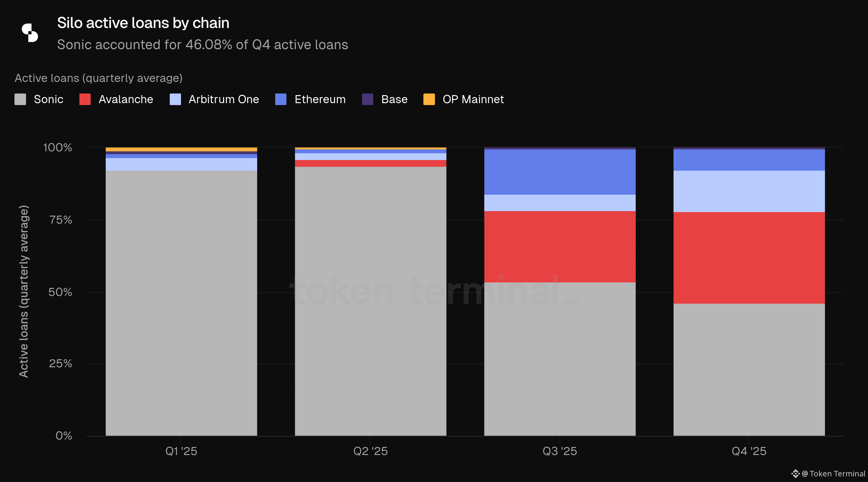Viewport: 868px width, 482px height.
Task: Click the Q1 '25 Sonic gray bar
Action: pos(181,303)
